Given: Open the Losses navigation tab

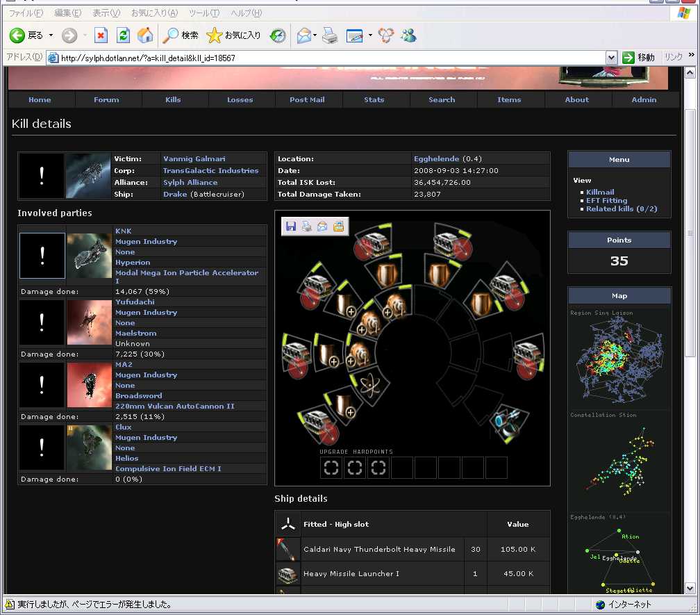Looking at the screenshot, I should tap(240, 99).
